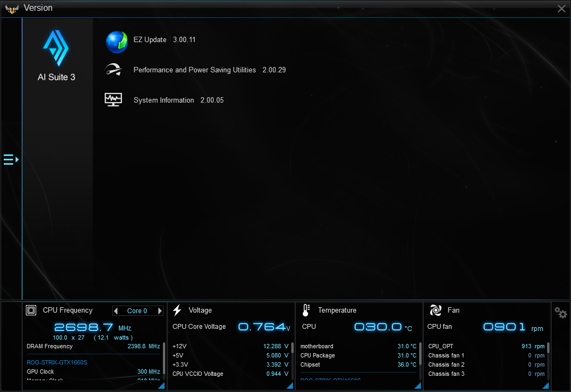The image size is (571, 392).
Task: Click the ROG-STRIX-GTX1660S label in CPU panel
Action: point(57,362)
